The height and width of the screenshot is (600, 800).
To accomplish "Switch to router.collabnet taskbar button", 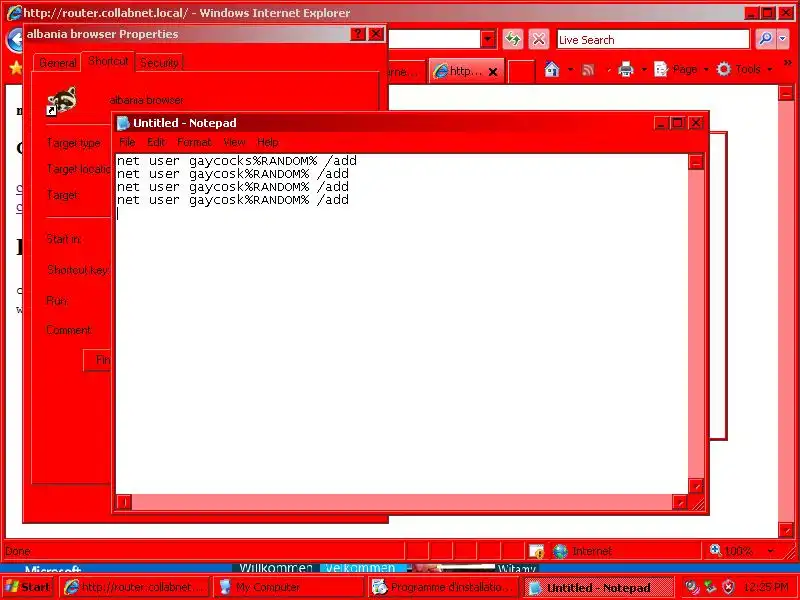I will 135,587.
